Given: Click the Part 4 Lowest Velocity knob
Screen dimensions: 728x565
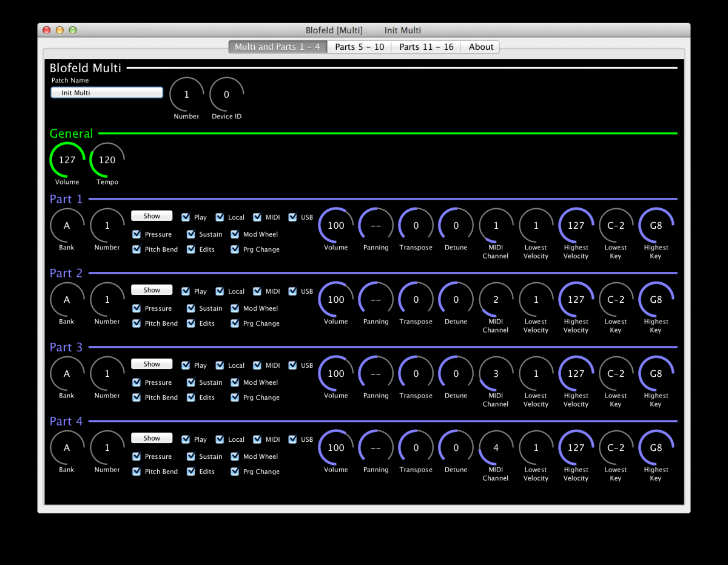Looking at the screenshot, I should 536,448.
